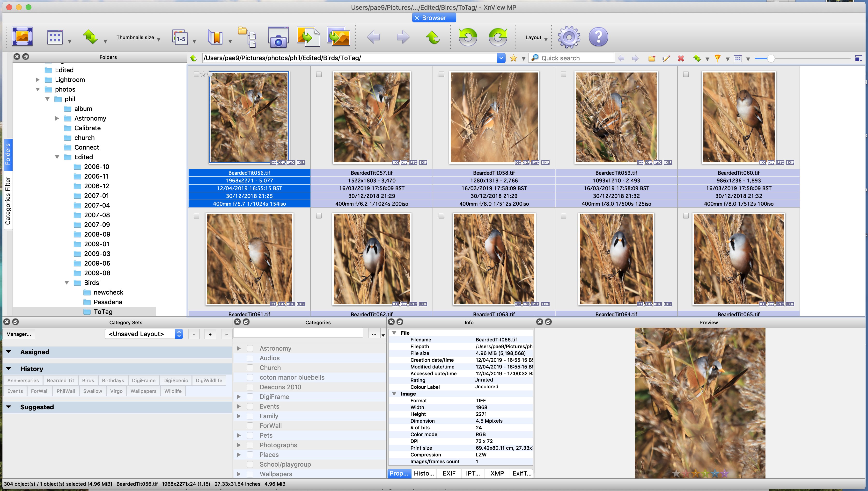Screen dimensions: 868x491
Task: Enable the Astronomy category checkbox
Action: coord(250,348)
